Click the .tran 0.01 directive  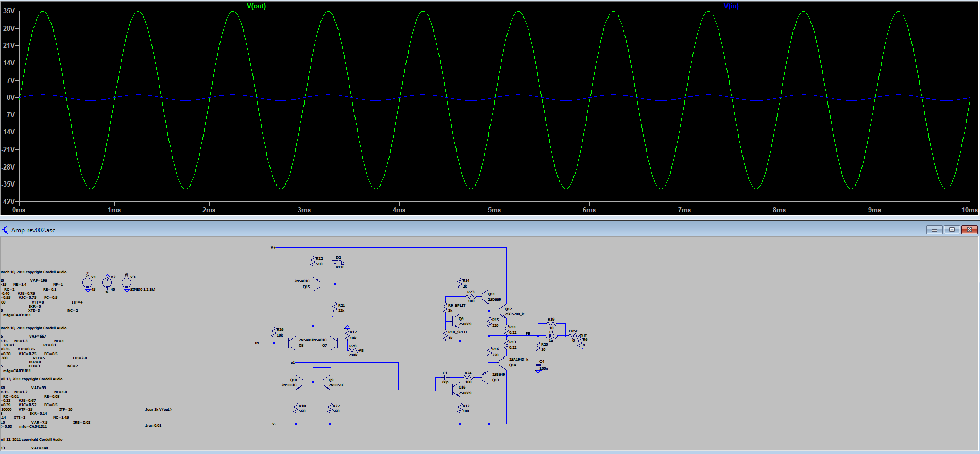[153, 426]
